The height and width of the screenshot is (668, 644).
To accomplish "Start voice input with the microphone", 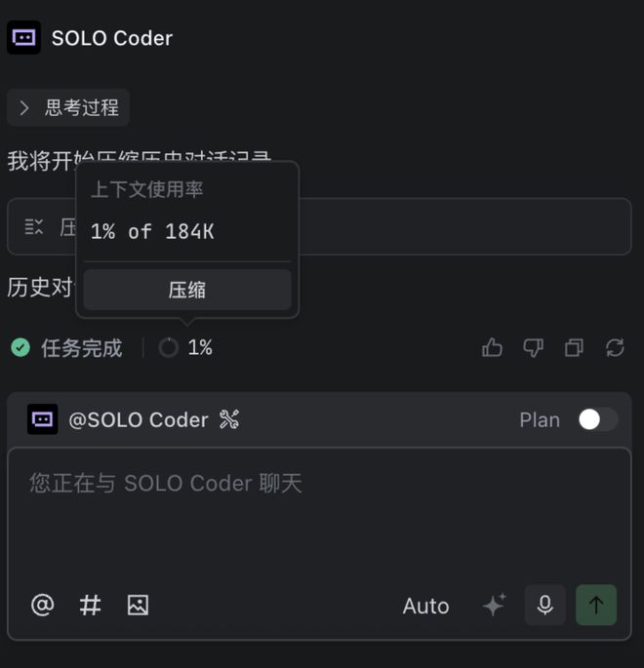I will [545, 605].
